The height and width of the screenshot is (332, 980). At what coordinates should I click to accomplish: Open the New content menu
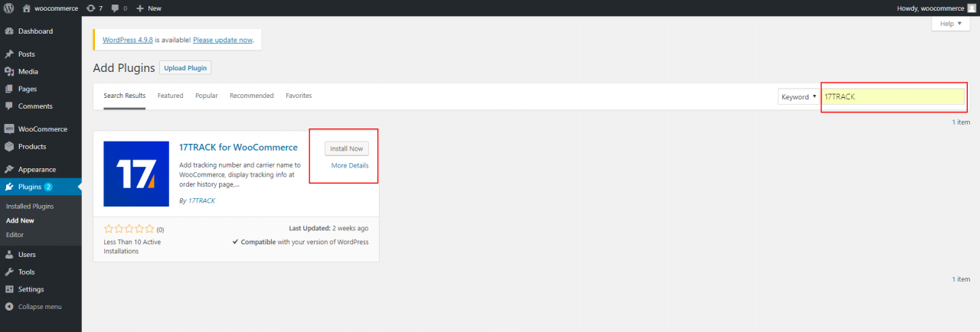[x=149, y=8]
